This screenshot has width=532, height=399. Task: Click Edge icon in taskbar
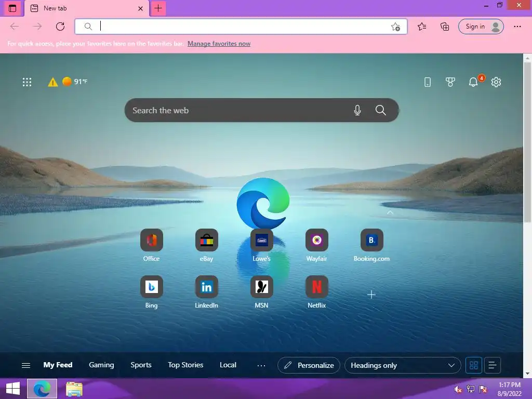click(42, 389)
